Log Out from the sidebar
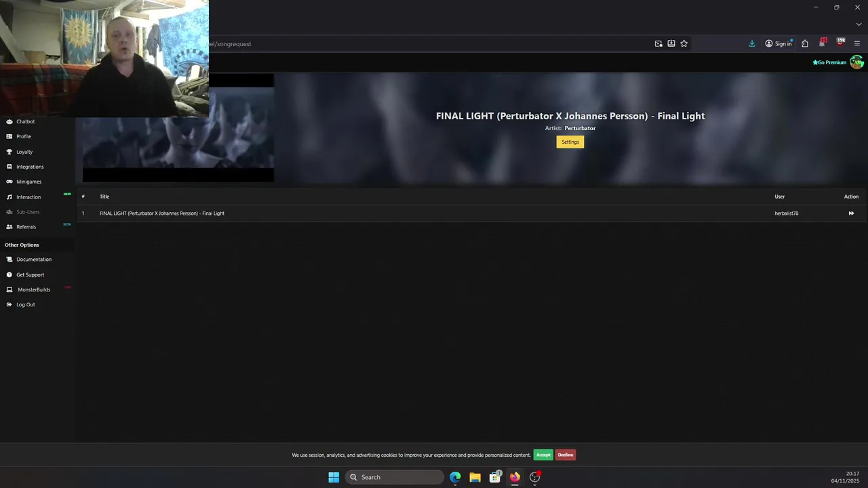Screen dimensions: 868x488 click(x=25, y=304)
